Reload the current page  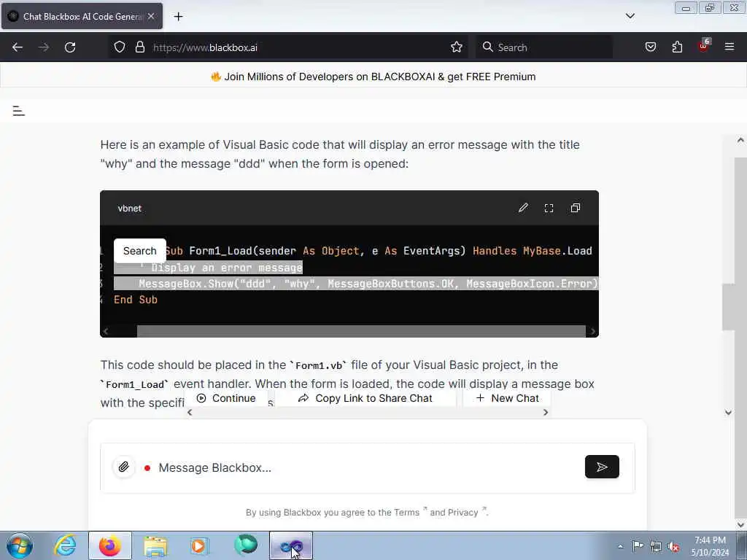70,47
